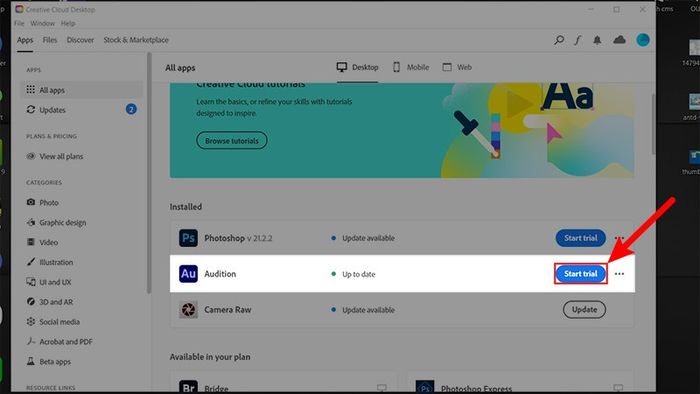Show Desktop apps tab
700x394 pixels.
click(x=357, y=67)
